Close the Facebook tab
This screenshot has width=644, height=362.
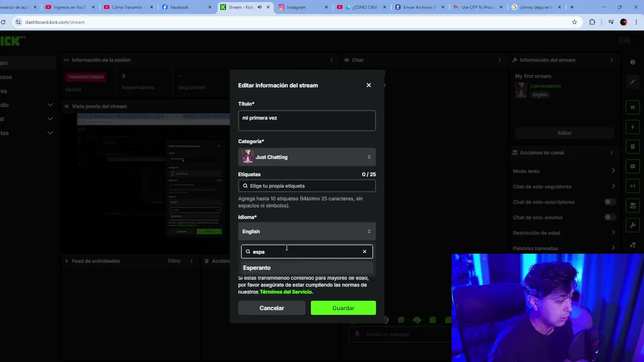[x=210, y=7]
